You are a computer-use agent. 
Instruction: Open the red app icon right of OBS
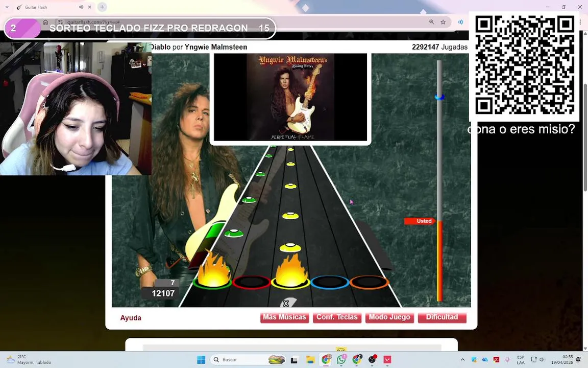387,360
